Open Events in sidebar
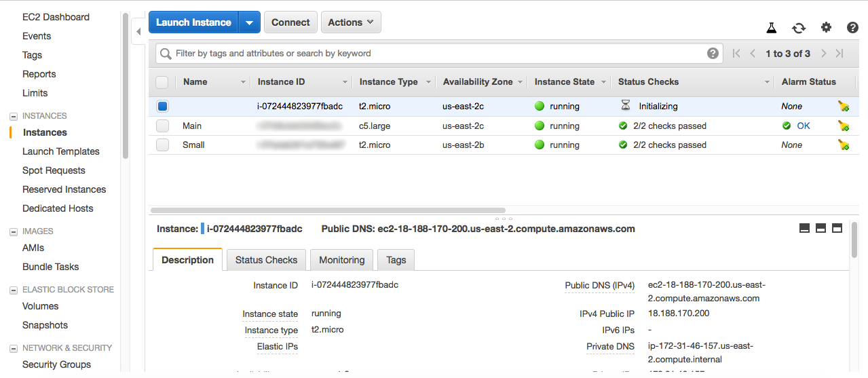The width and height of the screenshot is (868, 378). [37, 36]
